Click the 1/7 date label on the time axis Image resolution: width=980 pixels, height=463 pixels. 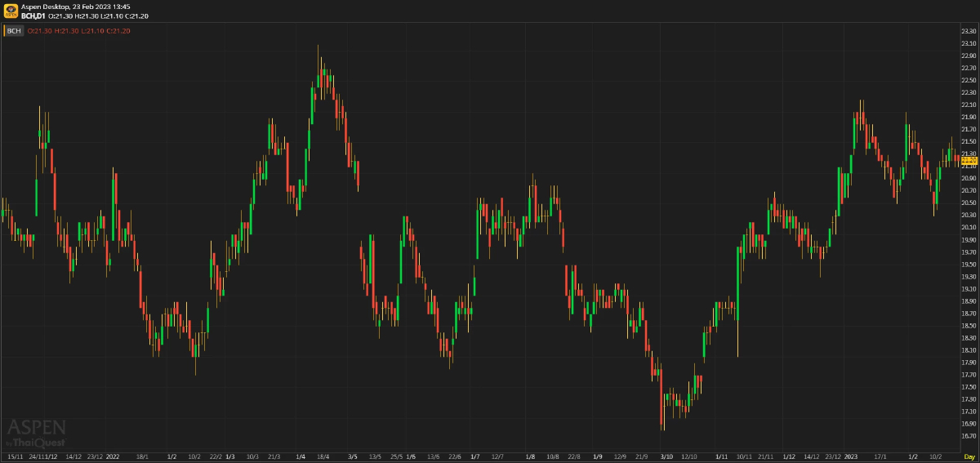[x=474, y=456]
